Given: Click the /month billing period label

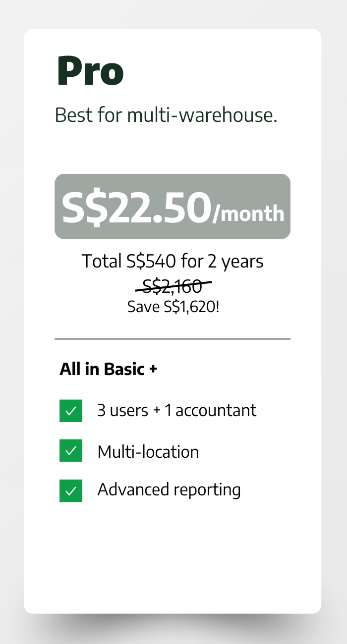Looking at the screenshot, I should click(249, 214).
